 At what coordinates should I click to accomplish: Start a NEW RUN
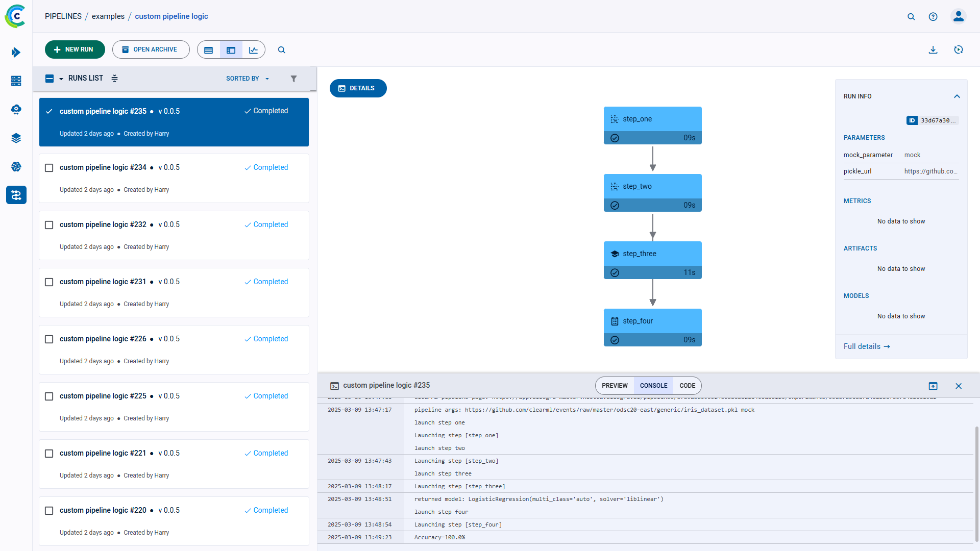[75, 49]
